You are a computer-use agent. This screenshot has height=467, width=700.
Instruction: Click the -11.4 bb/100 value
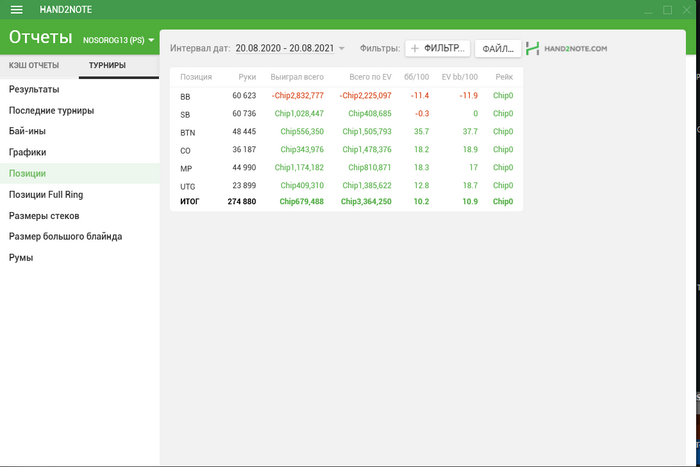click(x=420, y=96)
